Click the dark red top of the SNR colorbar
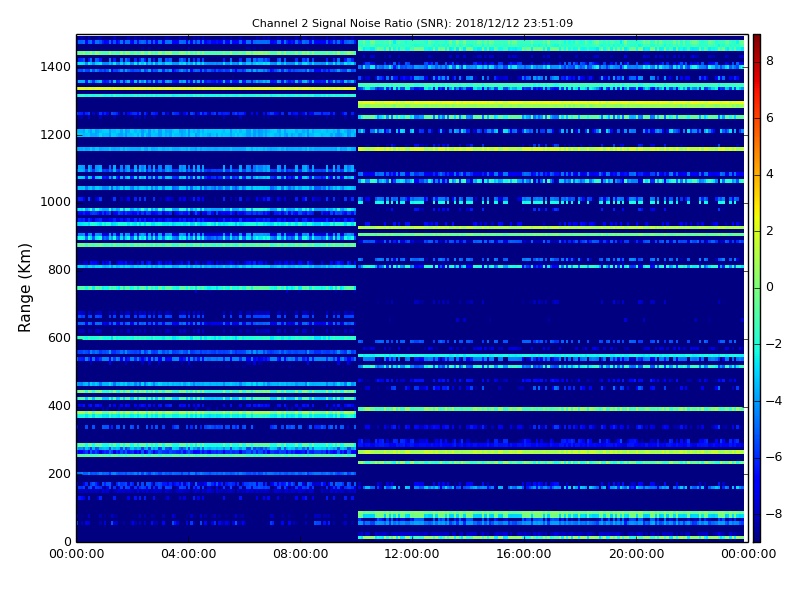800x600 pixels. pyautogui.click(x=757, y=41)
